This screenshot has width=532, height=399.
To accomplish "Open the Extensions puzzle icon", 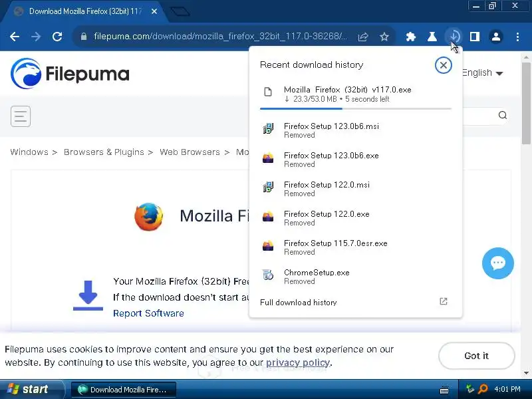I will click(x=411, y=37).
